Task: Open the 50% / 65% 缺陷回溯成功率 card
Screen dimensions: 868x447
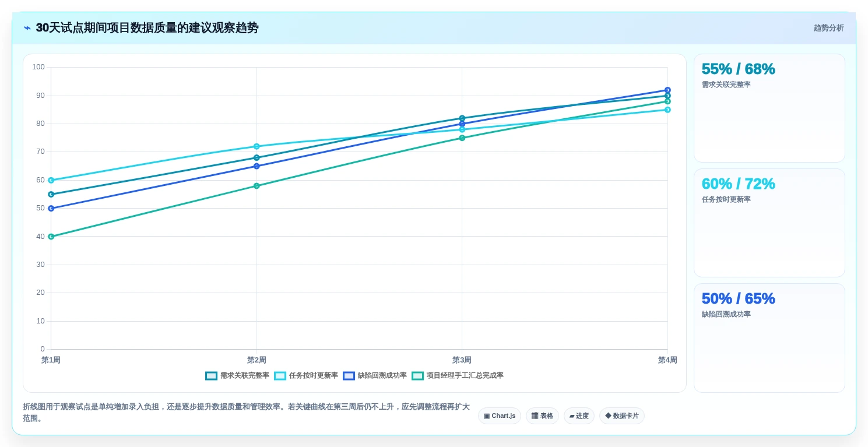Action: tap(769, 338)
